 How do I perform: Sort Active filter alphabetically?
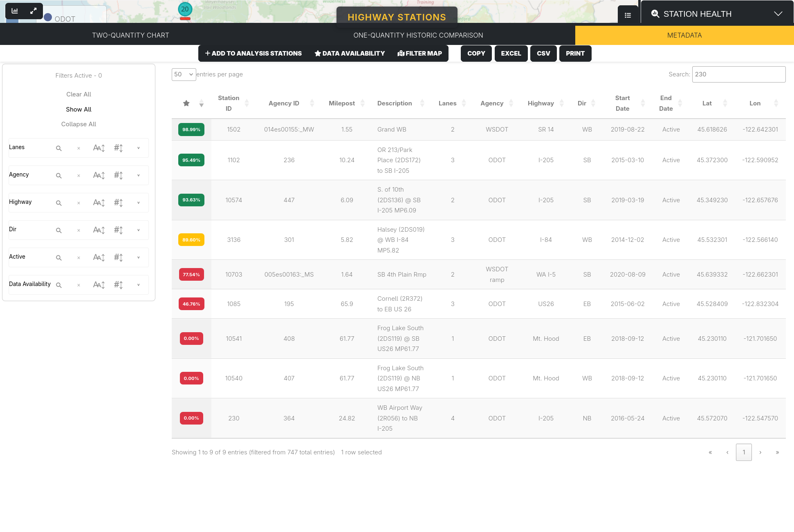click(x=99, y=257)
